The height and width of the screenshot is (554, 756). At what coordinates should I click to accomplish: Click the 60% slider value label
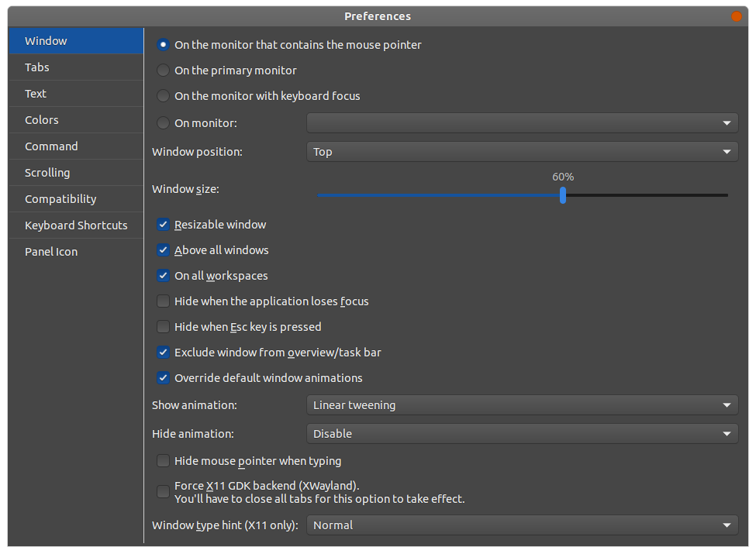tap(563, 177)
